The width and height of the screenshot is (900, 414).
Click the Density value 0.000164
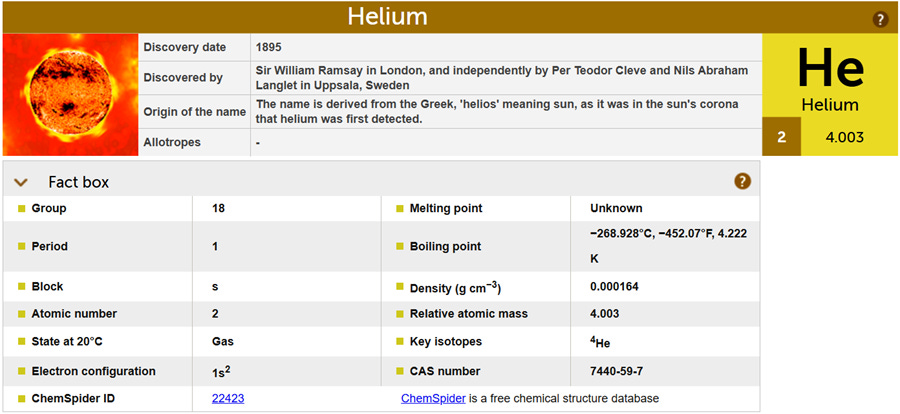[x=614, y=287]
